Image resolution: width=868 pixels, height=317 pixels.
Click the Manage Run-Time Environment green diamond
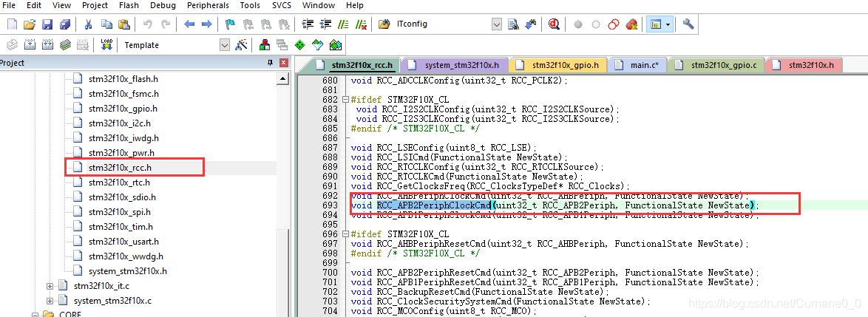299,45
